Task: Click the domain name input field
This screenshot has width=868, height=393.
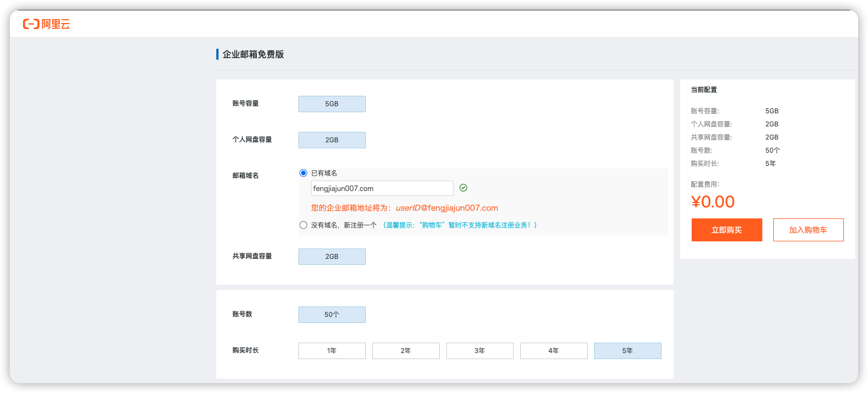Action: point(382,188)
